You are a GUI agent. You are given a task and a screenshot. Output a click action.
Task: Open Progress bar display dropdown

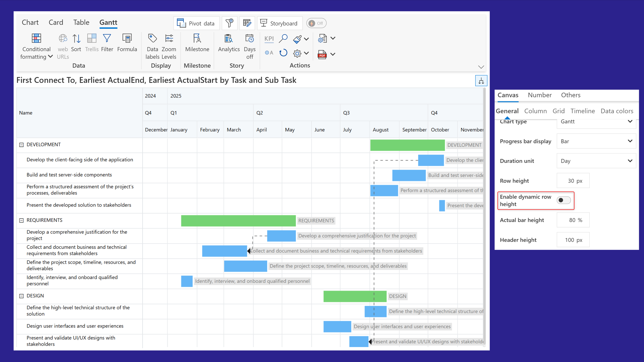point(596,141)
